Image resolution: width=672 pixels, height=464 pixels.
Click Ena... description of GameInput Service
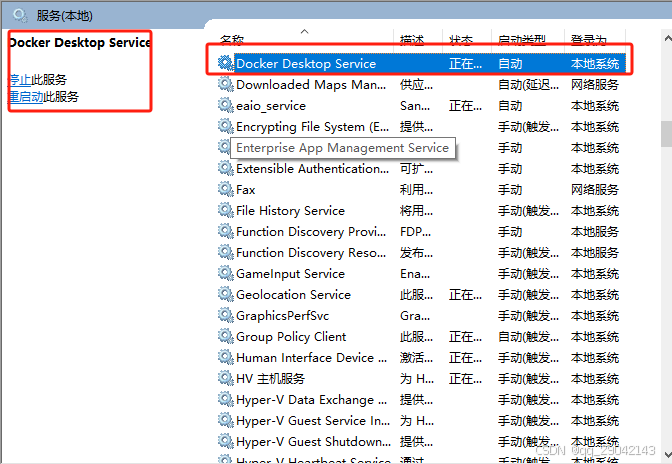pyautogui.click(x=415, y=273)
